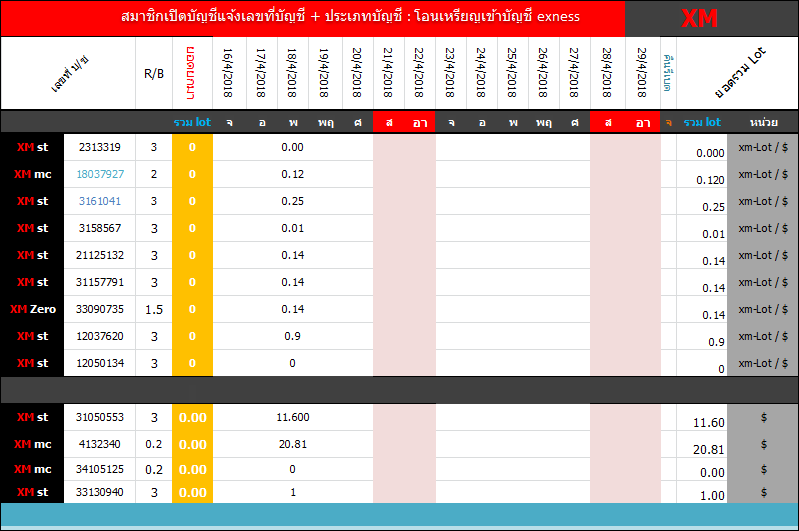This screenshot has width=799, height=531.
Task: Select the 17/4/2018 date column header
Action: point(261,73)
